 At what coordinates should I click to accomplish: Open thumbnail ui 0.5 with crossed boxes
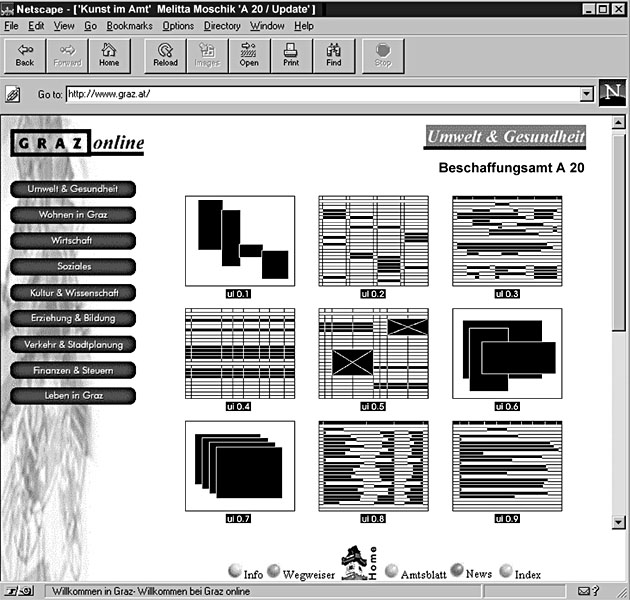click(x=374, y=354)
